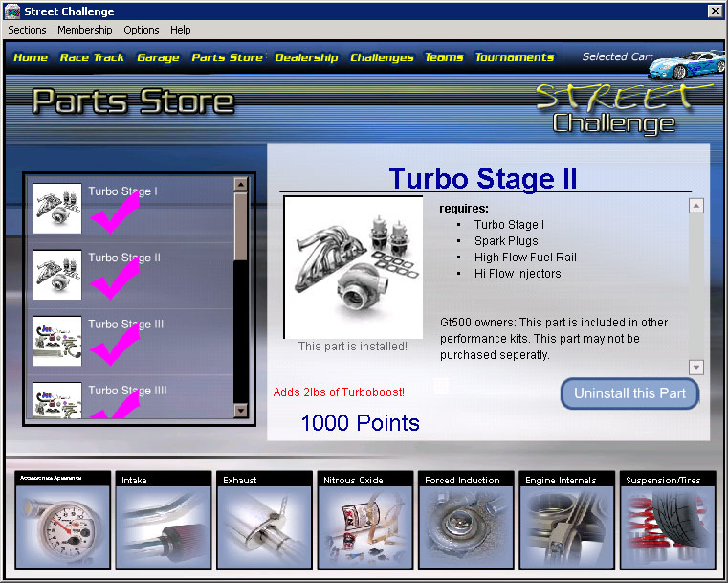Click 'Turbo Stage I' in requirements list
728x583 pixels.
(509, 224)
